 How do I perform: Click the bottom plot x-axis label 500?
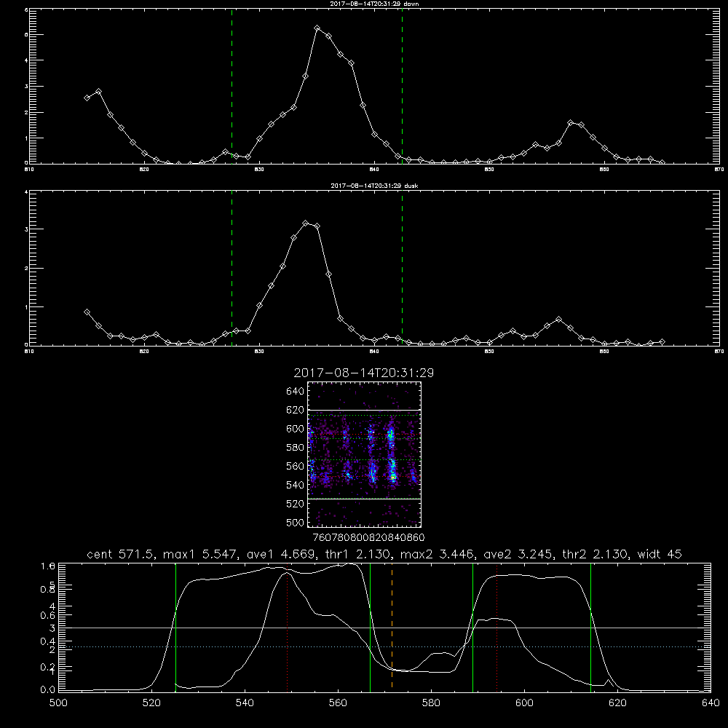click(58, 703)
